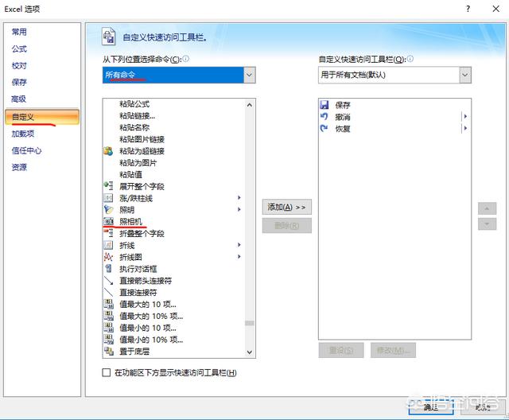Click the move up arrow button

(487, 208)
